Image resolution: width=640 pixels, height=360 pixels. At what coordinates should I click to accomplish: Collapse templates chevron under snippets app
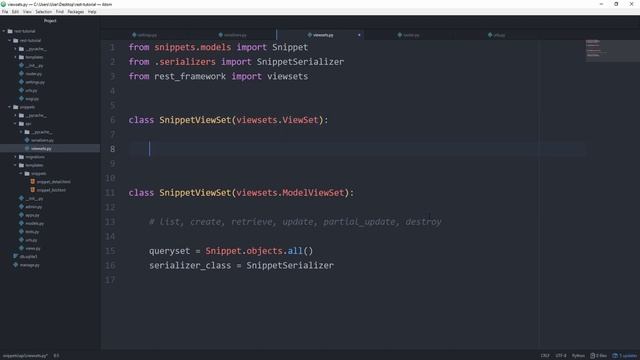point(16,165)
